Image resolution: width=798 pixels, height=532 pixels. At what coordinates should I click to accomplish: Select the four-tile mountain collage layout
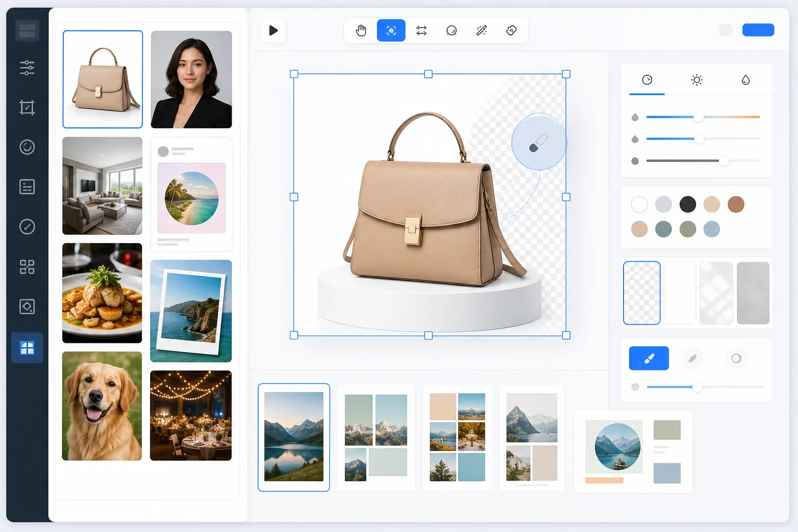[376, 437]
